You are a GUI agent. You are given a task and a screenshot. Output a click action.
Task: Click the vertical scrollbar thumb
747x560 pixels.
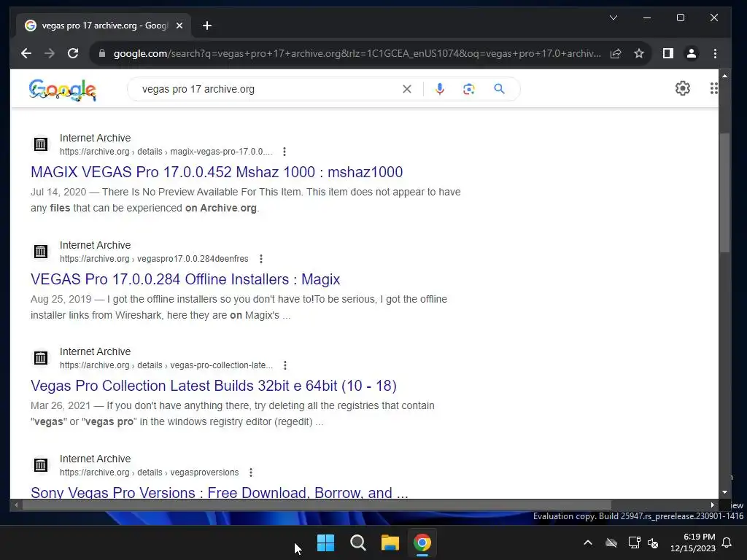724,192
